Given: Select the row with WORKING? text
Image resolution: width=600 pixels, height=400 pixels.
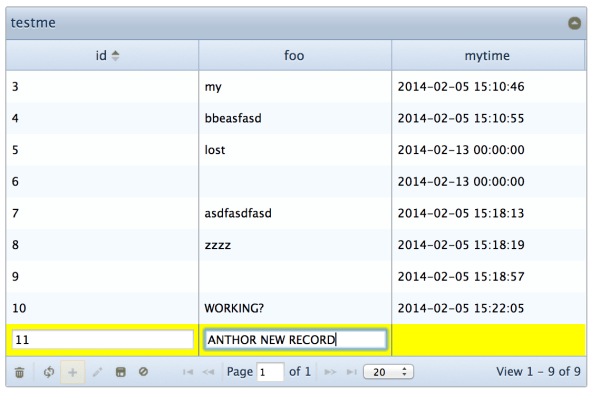Looking at the screenshot, I should [x=294, y=306].
